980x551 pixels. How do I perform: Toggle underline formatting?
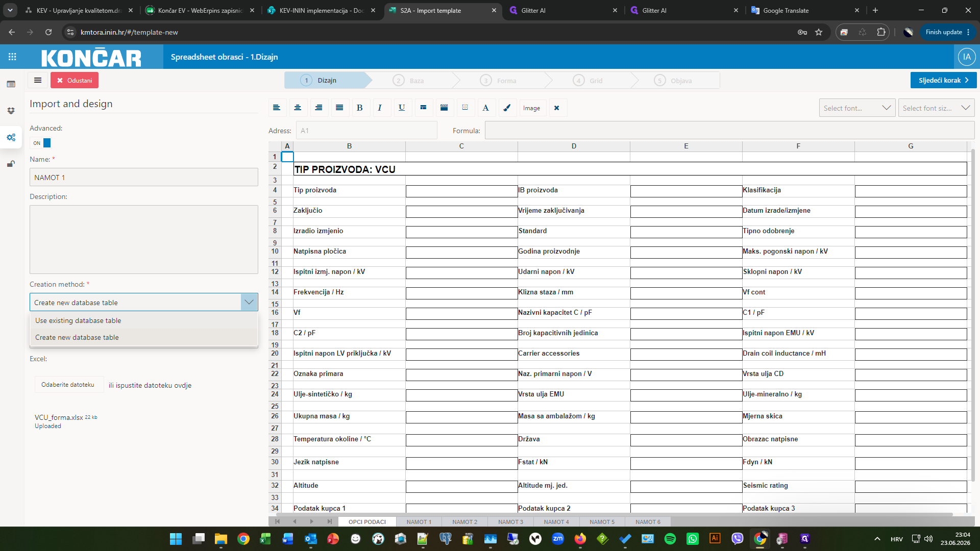tap(402, 108)
